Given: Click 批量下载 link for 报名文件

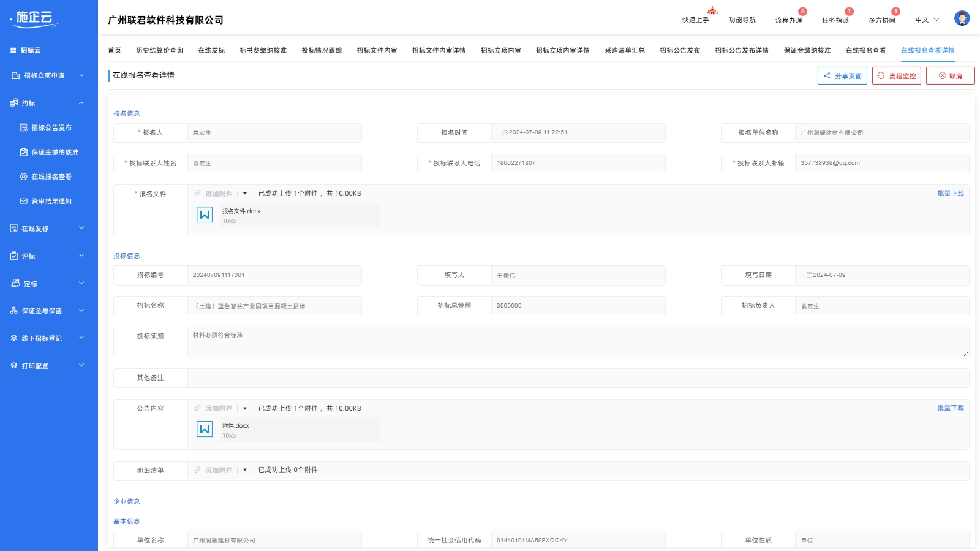Looking at the screenshot, I should point(951,193).
